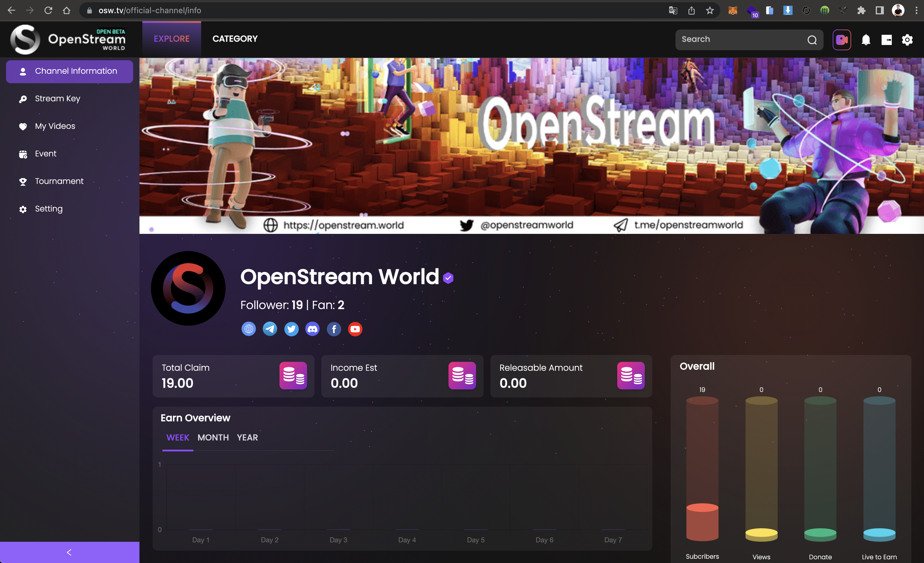
Task: Open the browser three-dot menu
Action: click(x=916, y=11)
